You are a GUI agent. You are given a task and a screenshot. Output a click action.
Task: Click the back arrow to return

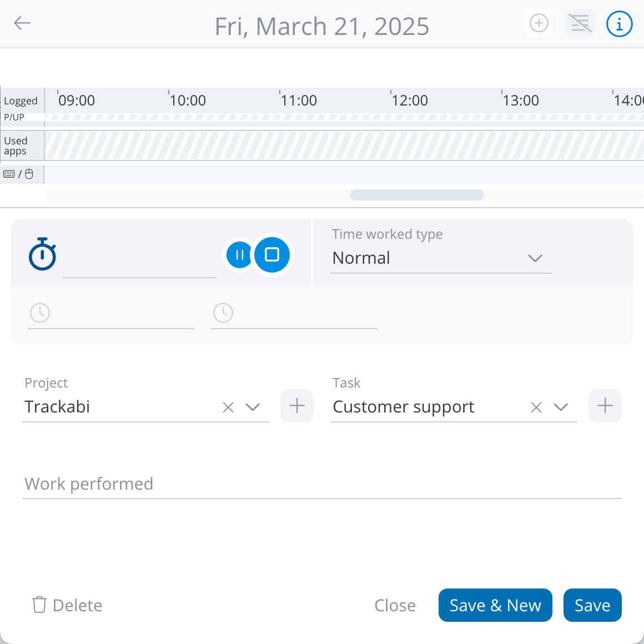pos(22,23)
